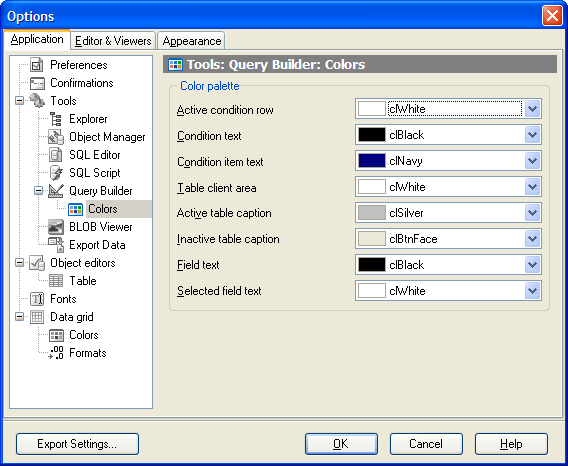The width and height of the screenshot is (568, 466).
Task: Expand the Active table caption dropdown
Action: (532, 213)
